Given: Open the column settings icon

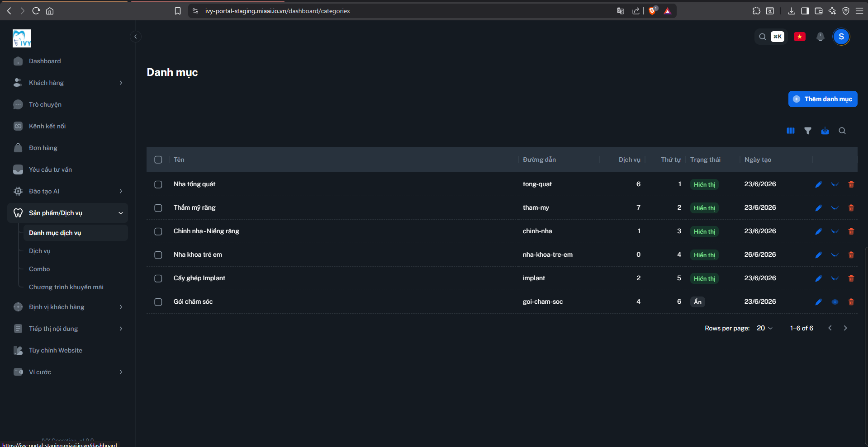Looking at the screenshot, I should coord(790,131).
